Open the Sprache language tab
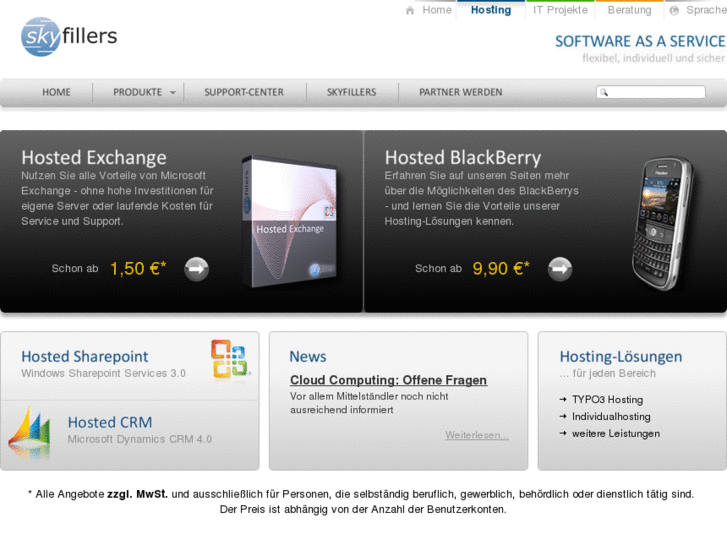Viewport: 727px width, 545px height. tap(706, 10)
